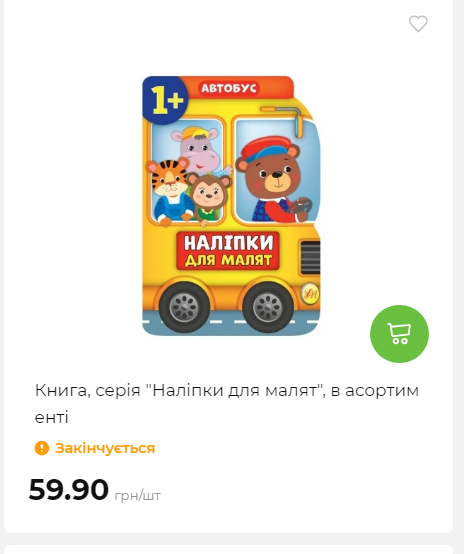Add the sticker book to cart

399,334
